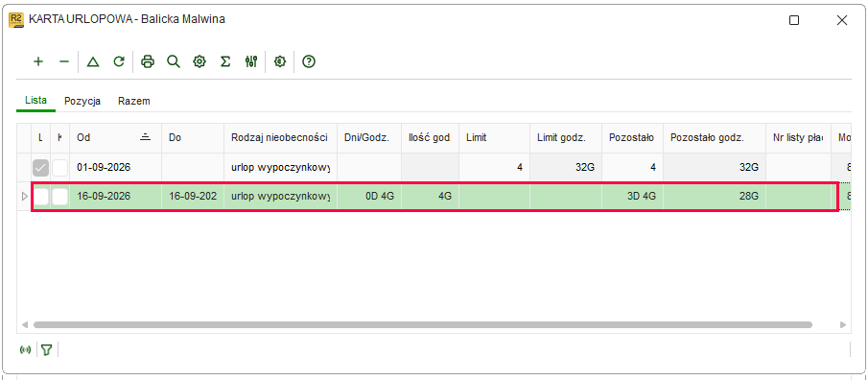This screenshot has width=868, height=380.
Task: Click the horizontal scrollbar thumb
Action: click(422, 324)
